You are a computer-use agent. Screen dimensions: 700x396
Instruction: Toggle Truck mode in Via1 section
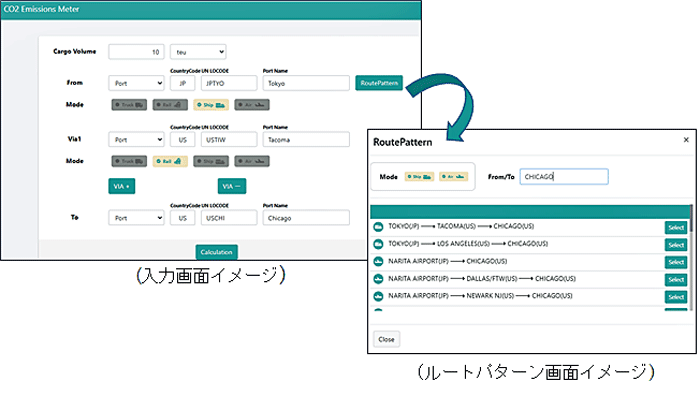(x=129, y=161)
